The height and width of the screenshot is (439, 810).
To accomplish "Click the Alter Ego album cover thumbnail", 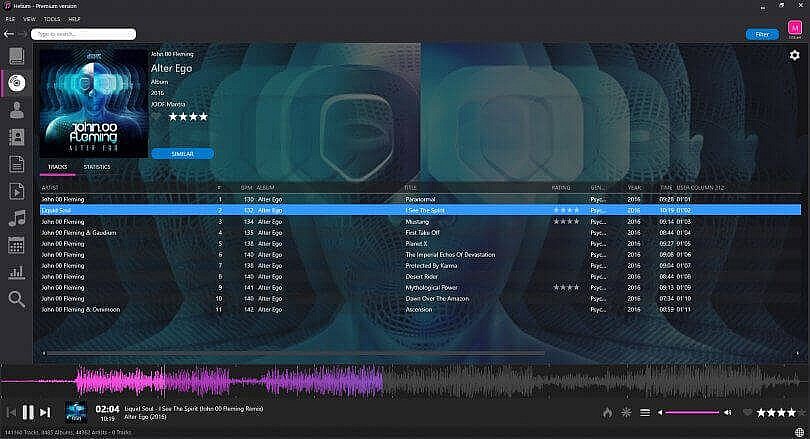I will pyautogui.click(x=94, y=103).
